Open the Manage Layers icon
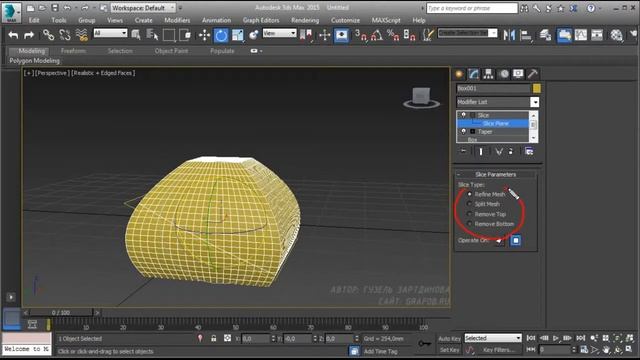The height and width of the screenshot is (360, 640). [545, 36]
